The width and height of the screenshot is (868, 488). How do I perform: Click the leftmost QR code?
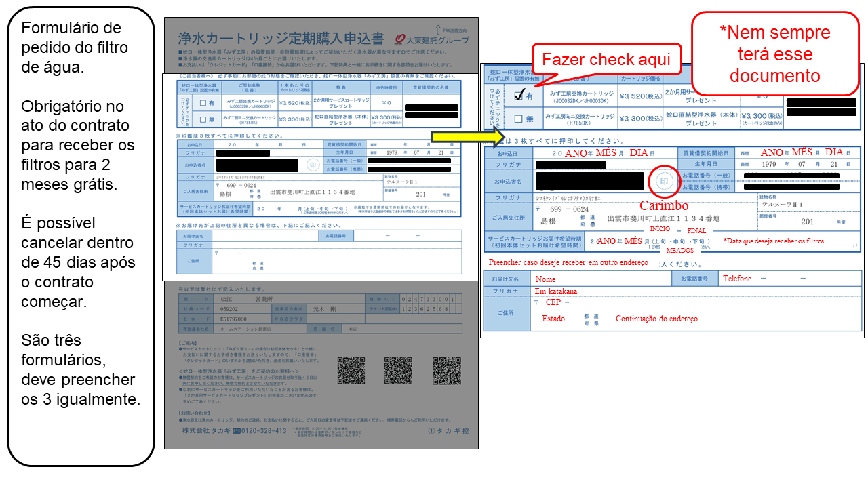click(351, 370)
